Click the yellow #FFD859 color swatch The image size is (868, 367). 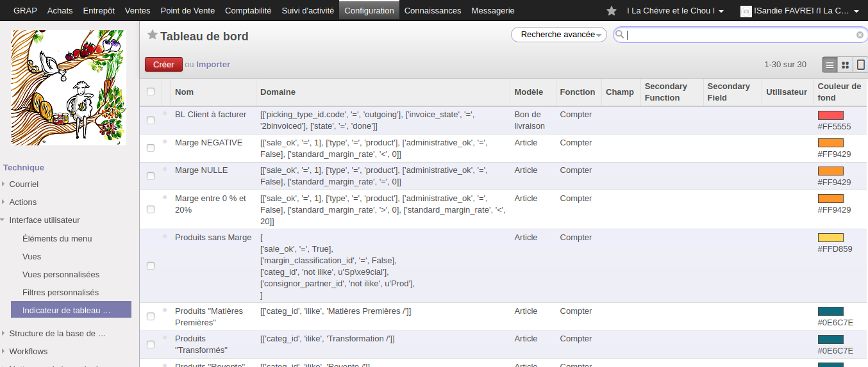[830, 238]
